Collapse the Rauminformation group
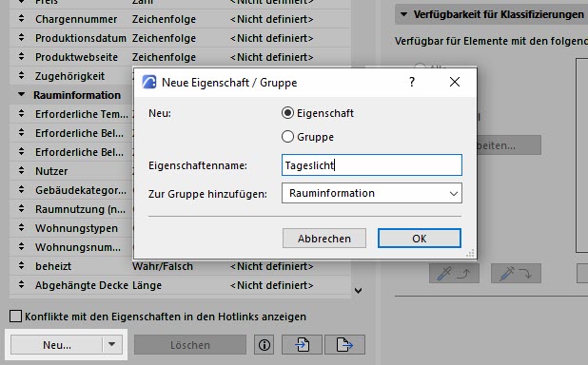Image resolution: width=588 pixels, height=365 pixels. (21, 95)
